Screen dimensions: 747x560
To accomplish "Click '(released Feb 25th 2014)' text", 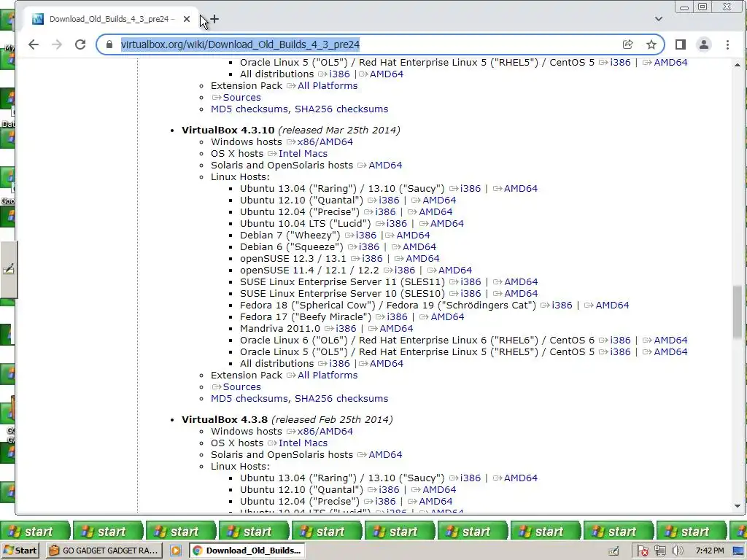I will click(332, 419).
